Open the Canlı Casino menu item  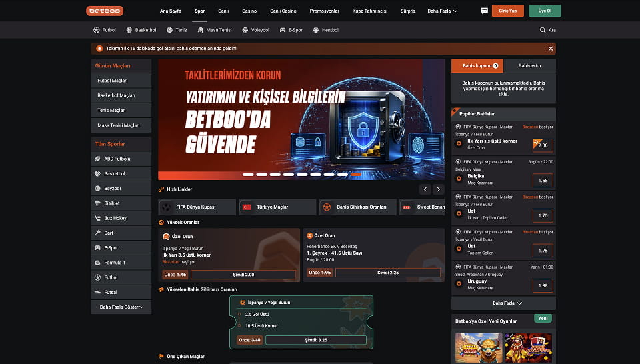(x=283, y=11)
